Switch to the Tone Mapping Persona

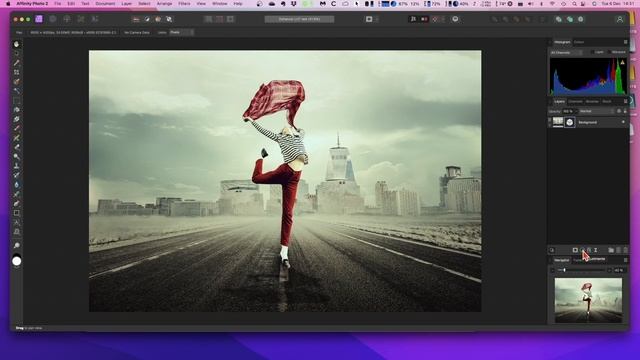80,19
